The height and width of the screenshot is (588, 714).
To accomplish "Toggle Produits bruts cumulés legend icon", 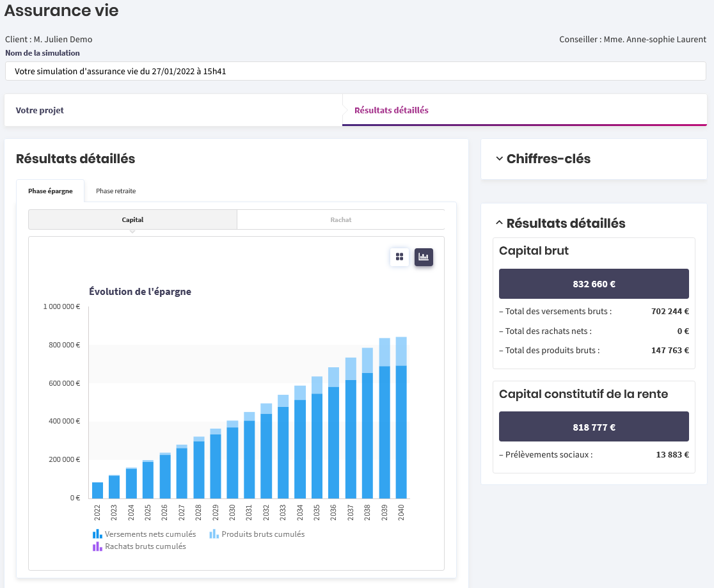I will click(x=214, y=534).
